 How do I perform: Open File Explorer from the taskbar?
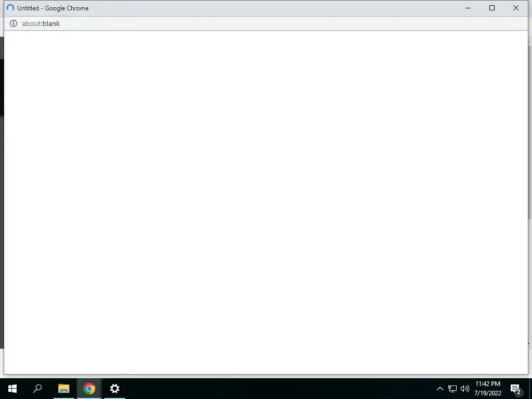pos(63,389)
